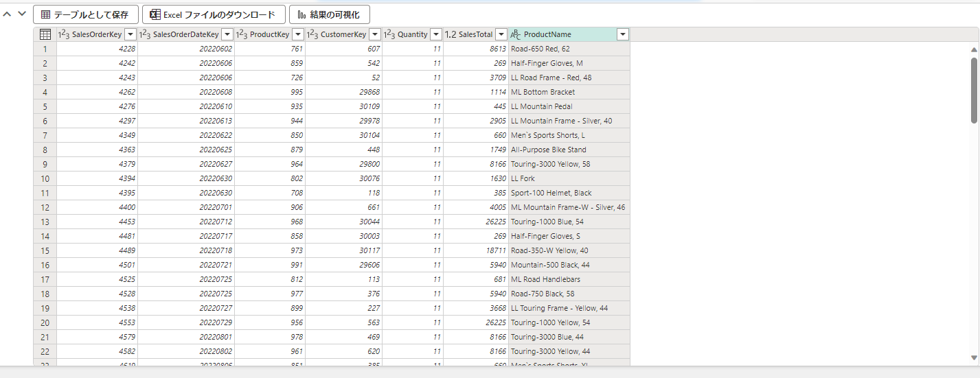Select the SalesTotal column header
The height and width of the screenshot is (378, 980).
[x=475, y=34]
